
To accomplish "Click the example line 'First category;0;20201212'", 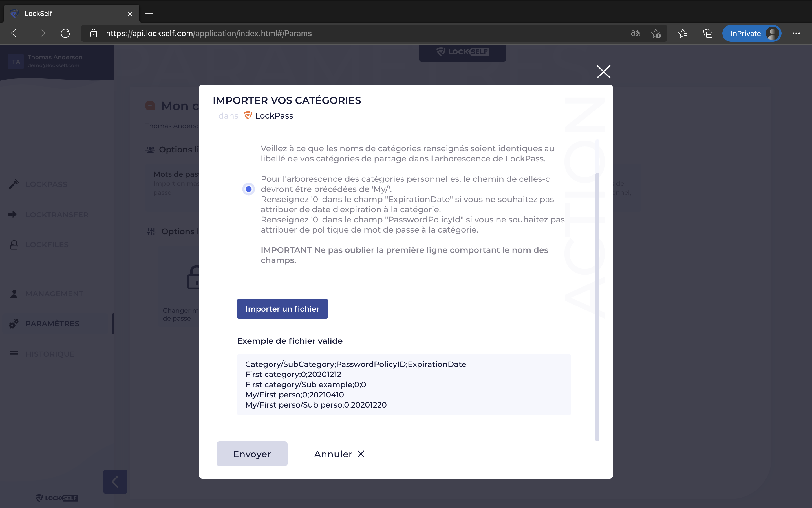I will tap(293, 374).
